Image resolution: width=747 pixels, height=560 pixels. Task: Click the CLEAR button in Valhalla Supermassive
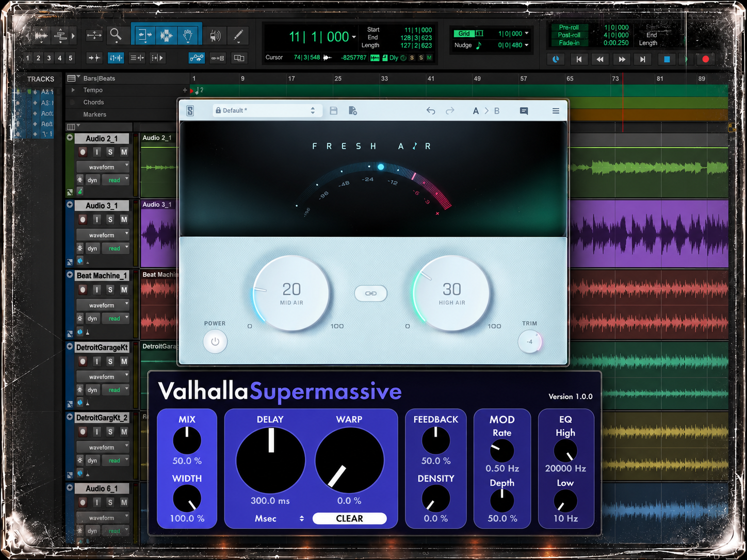(350, 519)
